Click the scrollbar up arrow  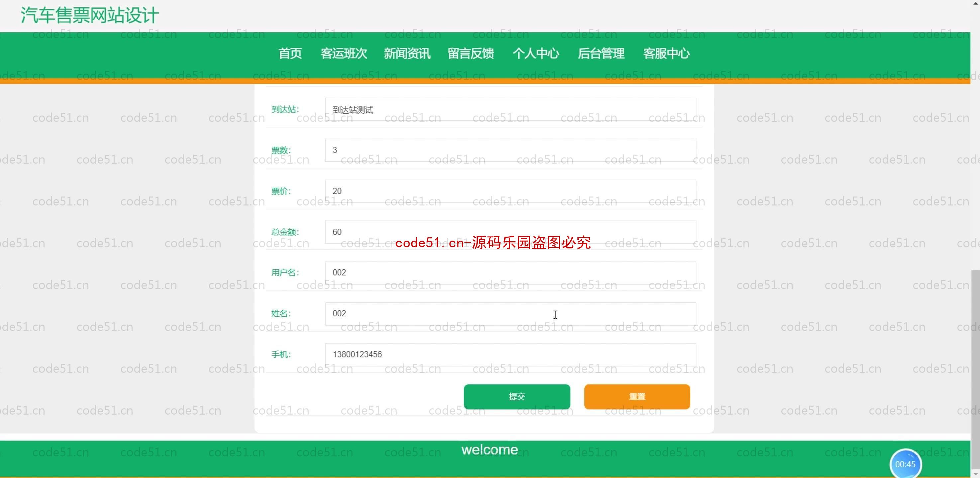tap(975, 3)
